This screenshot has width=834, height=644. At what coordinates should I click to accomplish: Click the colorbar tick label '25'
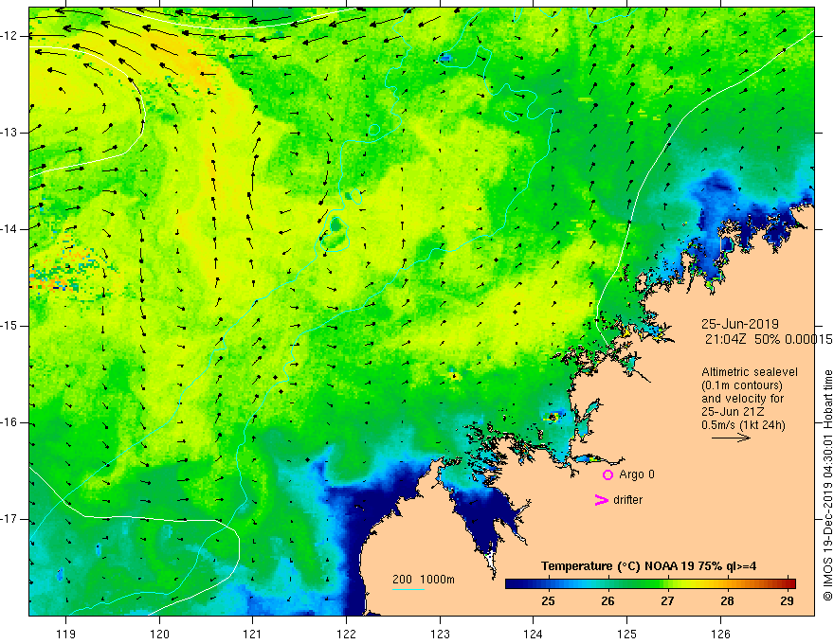click(548, 601)
